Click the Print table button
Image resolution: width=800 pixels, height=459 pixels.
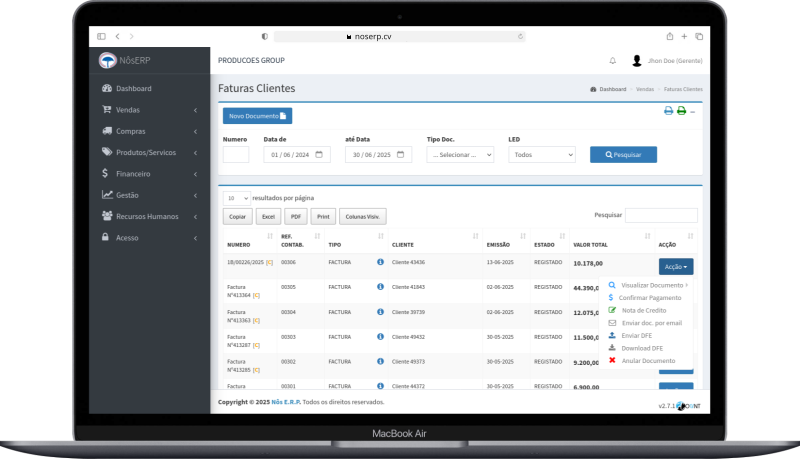323,216
